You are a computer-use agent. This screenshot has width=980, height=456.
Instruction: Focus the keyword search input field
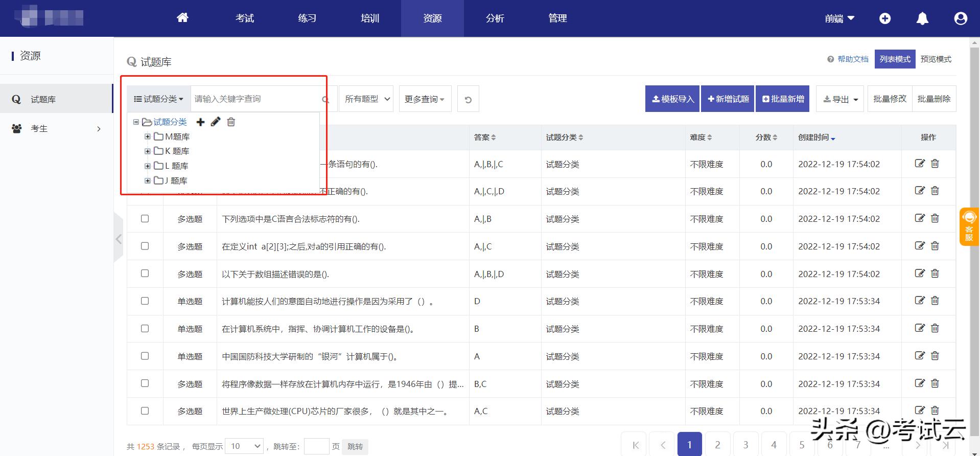pyautogui.click(x=255, y=99)
